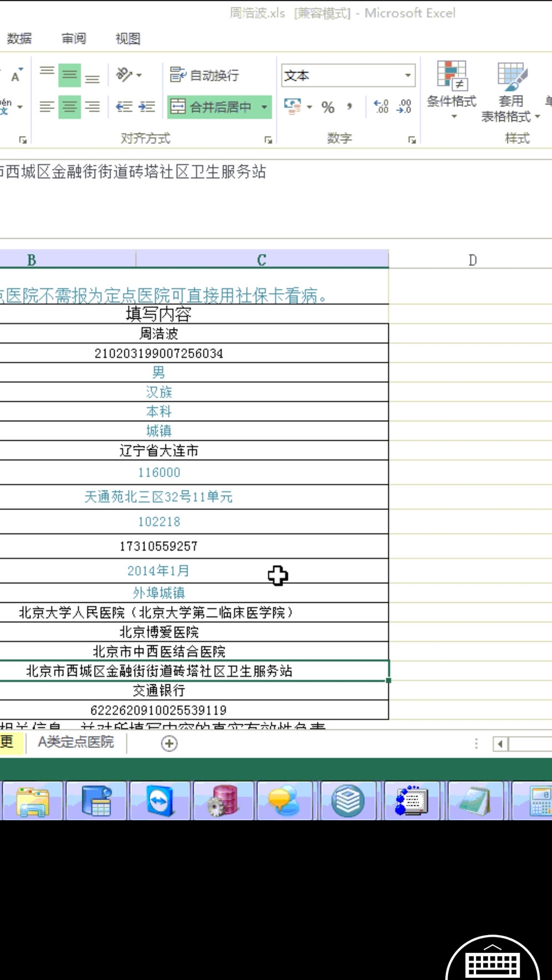Select the ID number cell 210203199007256034
Image resolution: width=552 pixels, height=980 pixels.
coord(194,353)
